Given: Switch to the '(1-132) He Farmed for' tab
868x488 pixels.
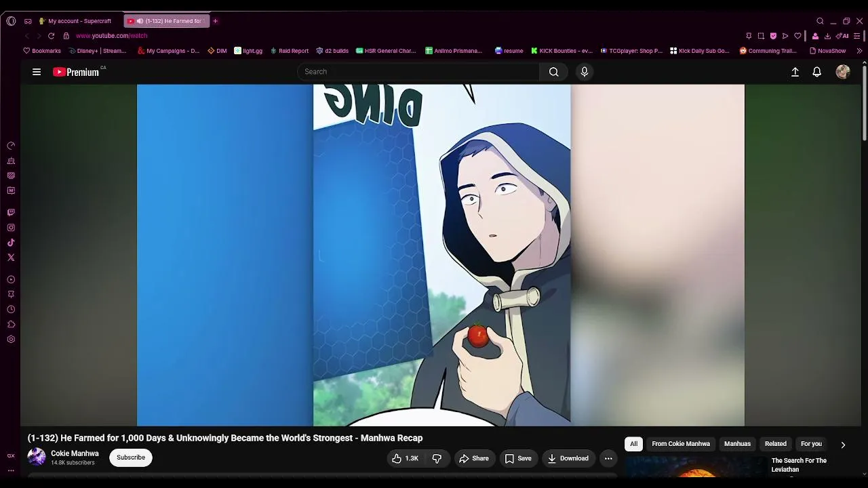Looking at the screenshot, I should coord(167,21).
